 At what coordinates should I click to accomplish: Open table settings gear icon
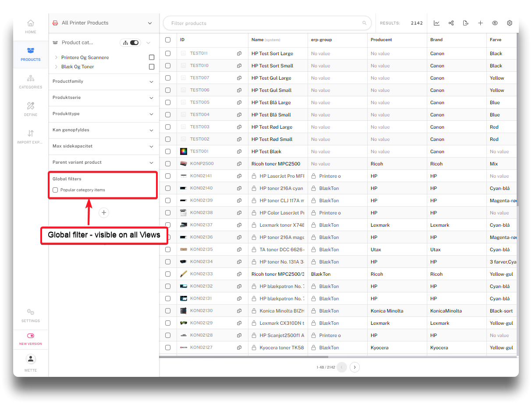pyautogui.click(x=510, y=23)
